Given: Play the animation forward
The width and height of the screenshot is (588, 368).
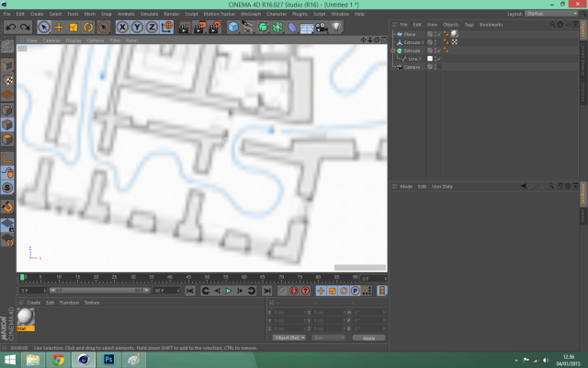Looking at the screenshot, I should pyautogui.click(x=228, y=291).
